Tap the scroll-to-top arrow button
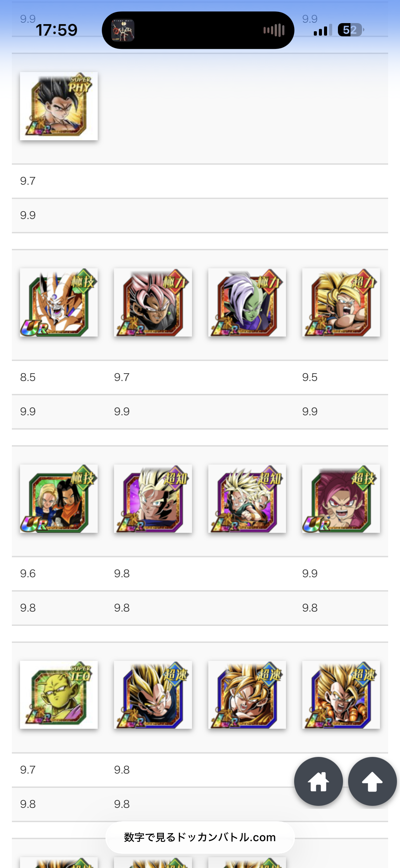The height and width of the screenshot is (868, 400). [x=372, y=781]
